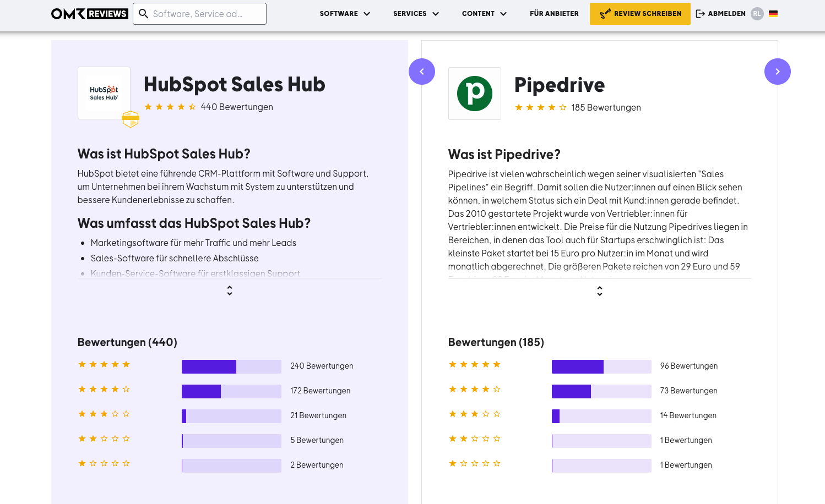Select the '21 Bewertungen' label
This screenshot has width=825, height=504.
tap(318, 415)
